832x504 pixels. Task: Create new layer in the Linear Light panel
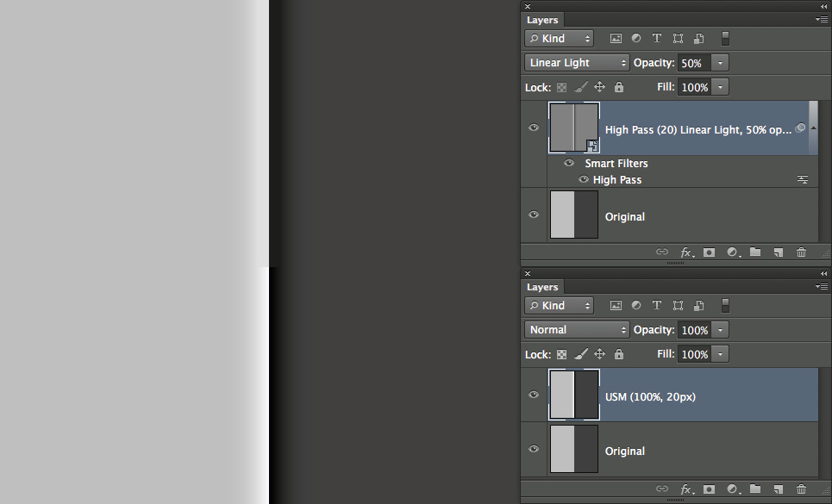(x=778, y=252)
